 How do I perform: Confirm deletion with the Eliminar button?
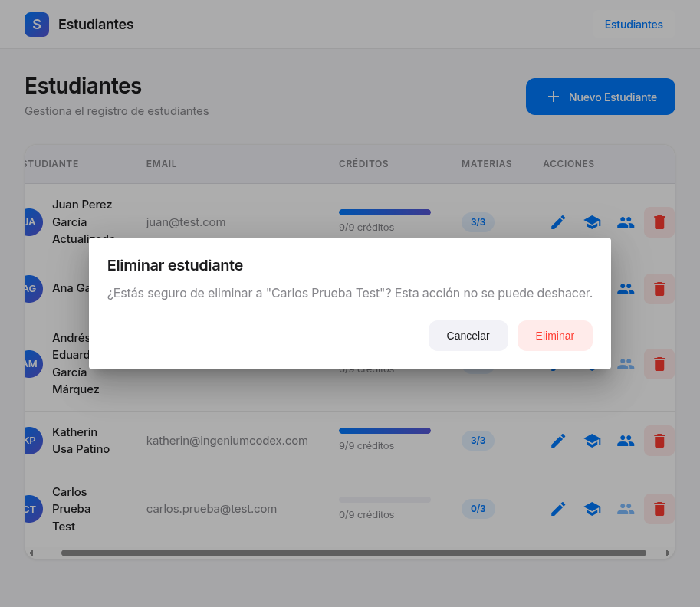click(x=554, y=336)
